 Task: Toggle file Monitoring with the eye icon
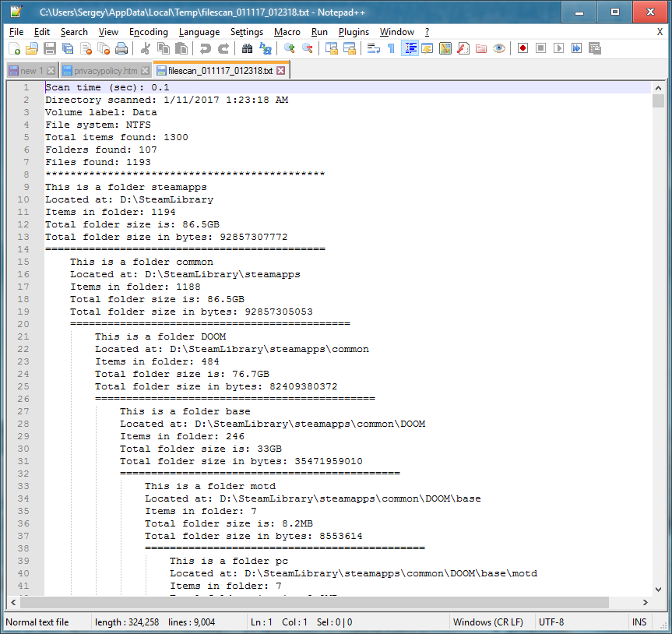tap(499, 48)
